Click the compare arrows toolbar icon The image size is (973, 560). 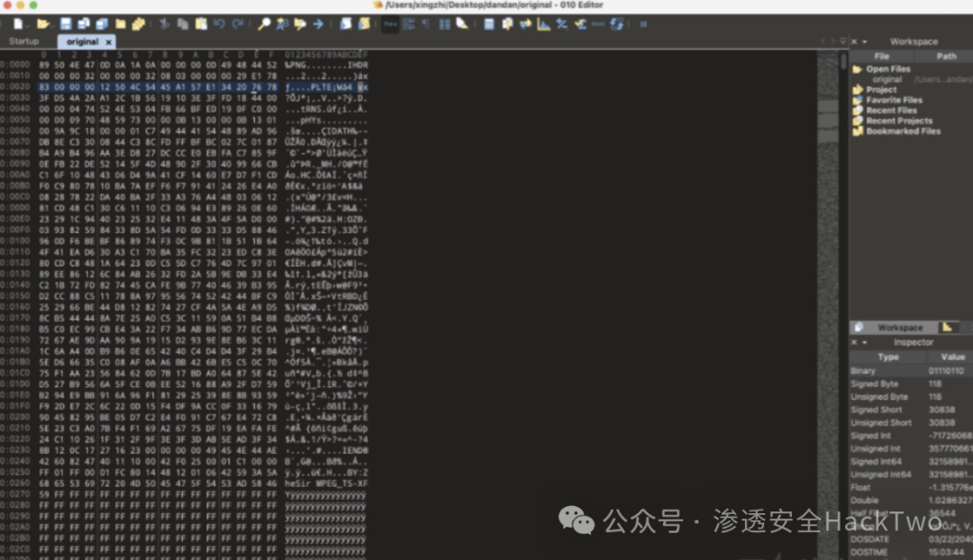(x=525, y=24)
